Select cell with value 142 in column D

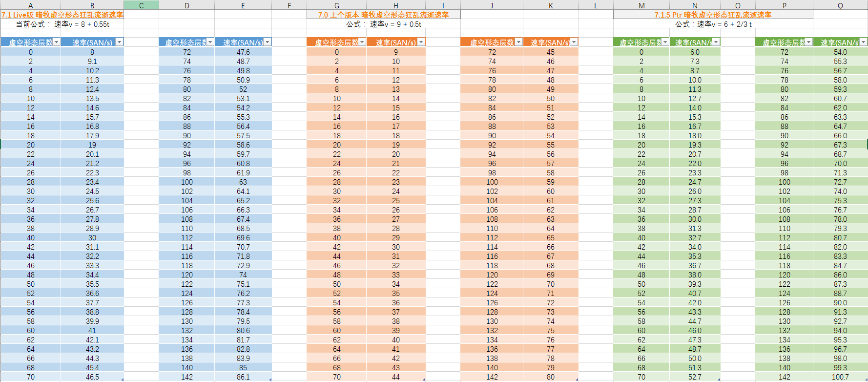186,377
